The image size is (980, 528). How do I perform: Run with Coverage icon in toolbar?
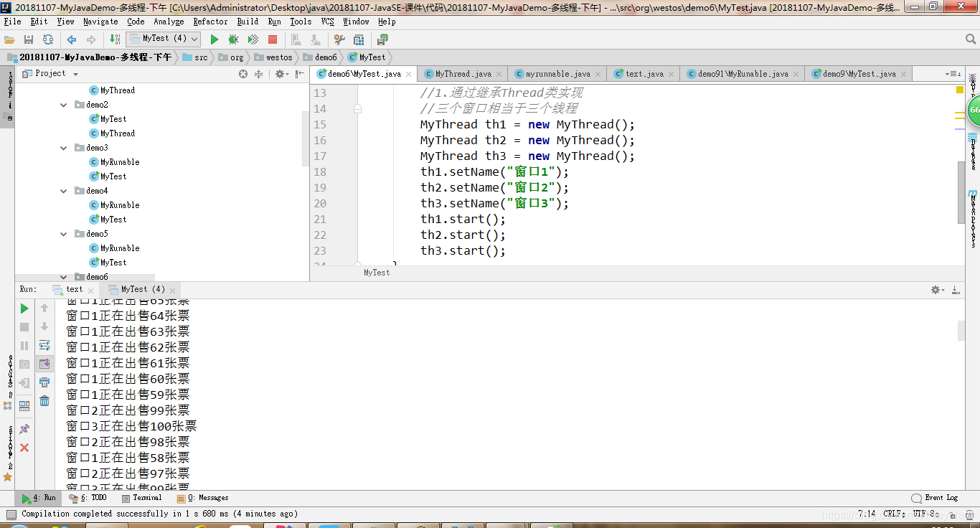click(253, 39)
